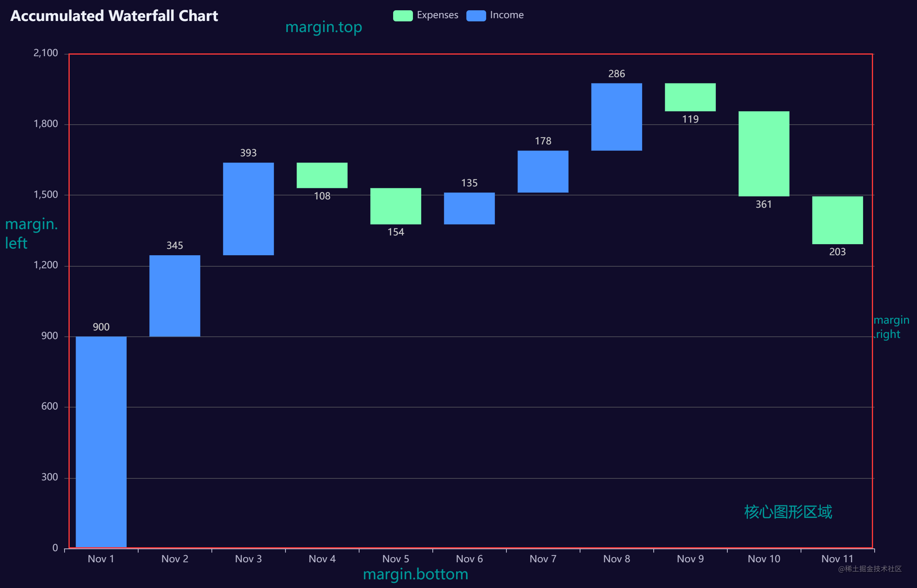Click the 1,800 y-axis tick label

tap(46, 124)
